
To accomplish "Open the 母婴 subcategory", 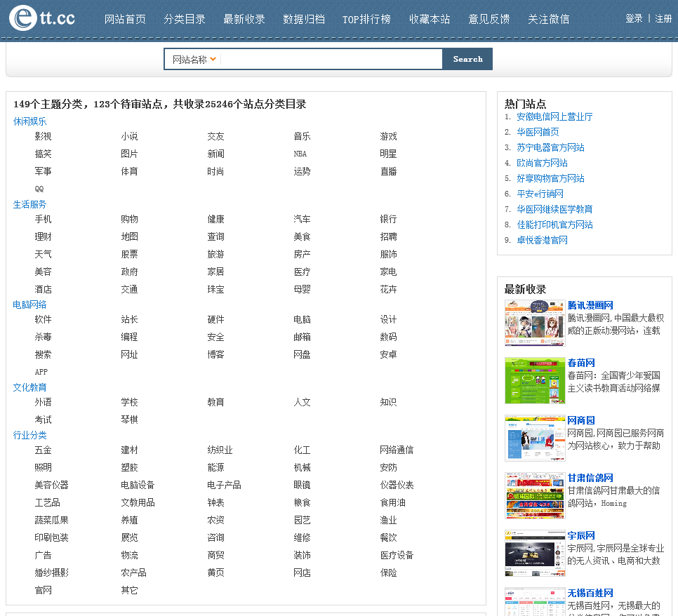I will coord(302,289).
